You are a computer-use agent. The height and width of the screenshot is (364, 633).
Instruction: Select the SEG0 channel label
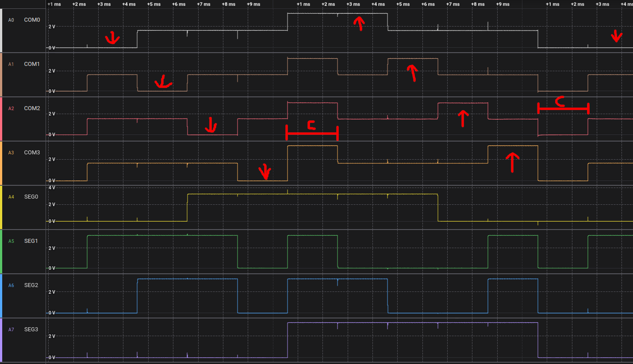click(x=31, y=197)
